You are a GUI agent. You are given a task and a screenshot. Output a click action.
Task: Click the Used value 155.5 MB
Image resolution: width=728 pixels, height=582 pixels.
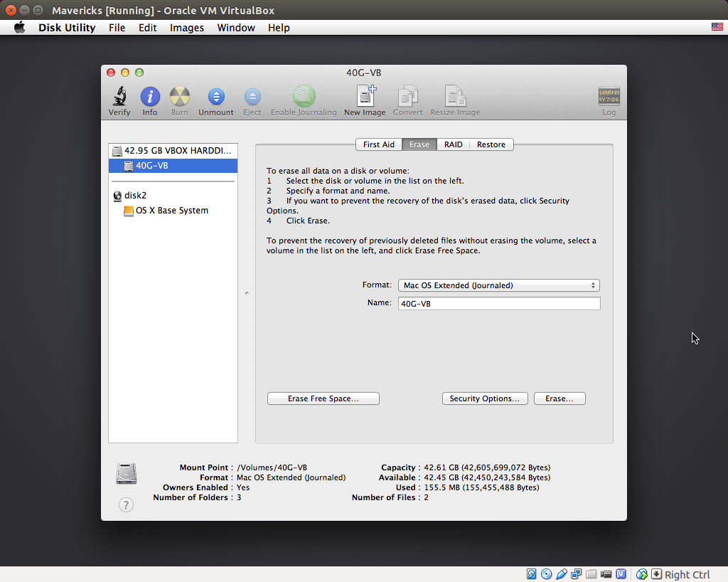(481, 487)
